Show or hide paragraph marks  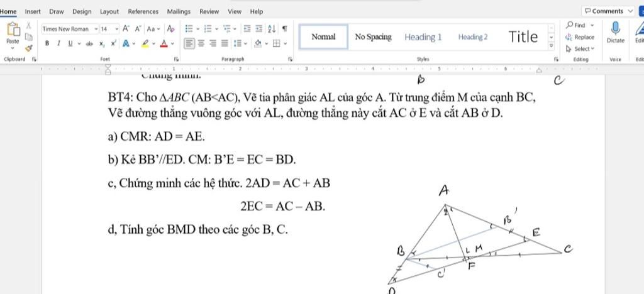coord(285,29)
